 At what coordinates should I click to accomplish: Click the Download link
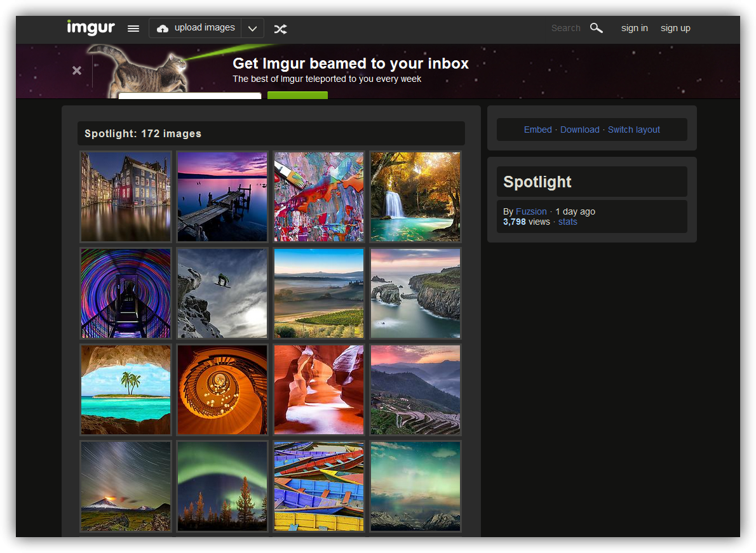tap(579, 130)
